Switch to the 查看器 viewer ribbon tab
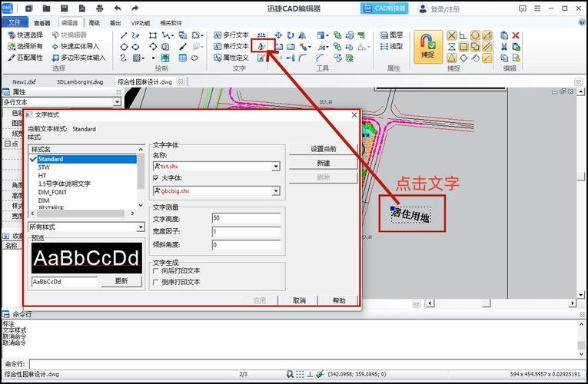588x384 pixels. (42, 23)
